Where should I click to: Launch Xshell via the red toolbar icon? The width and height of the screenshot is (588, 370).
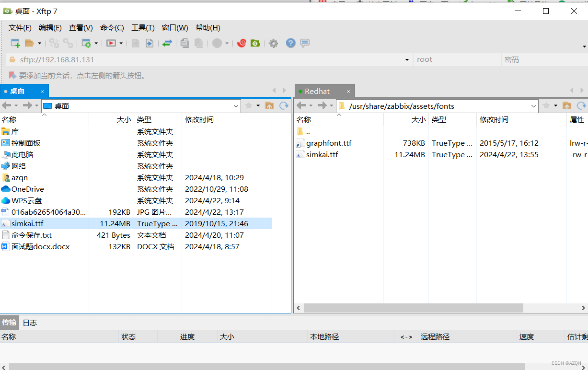[241, 43]
